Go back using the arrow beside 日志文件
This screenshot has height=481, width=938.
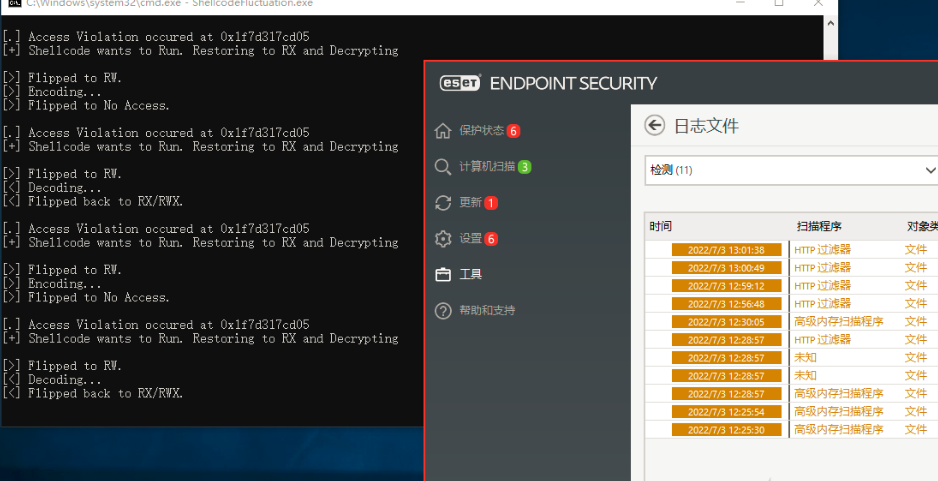(654, 125)
